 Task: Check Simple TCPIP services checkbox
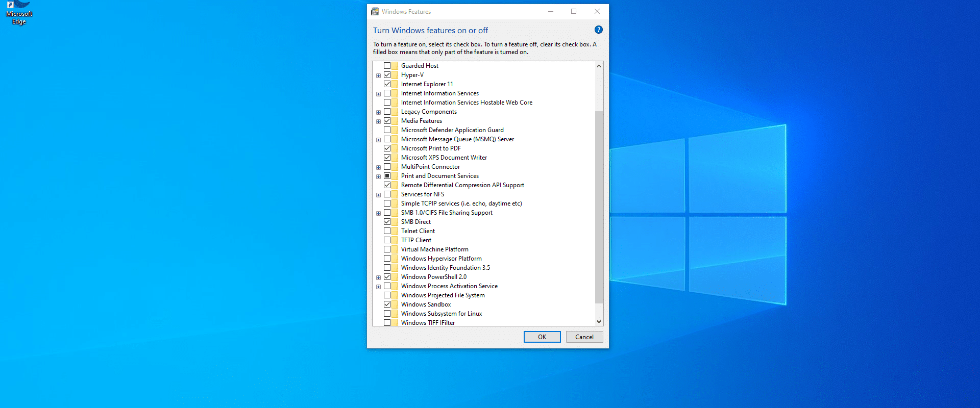point(387,203)
